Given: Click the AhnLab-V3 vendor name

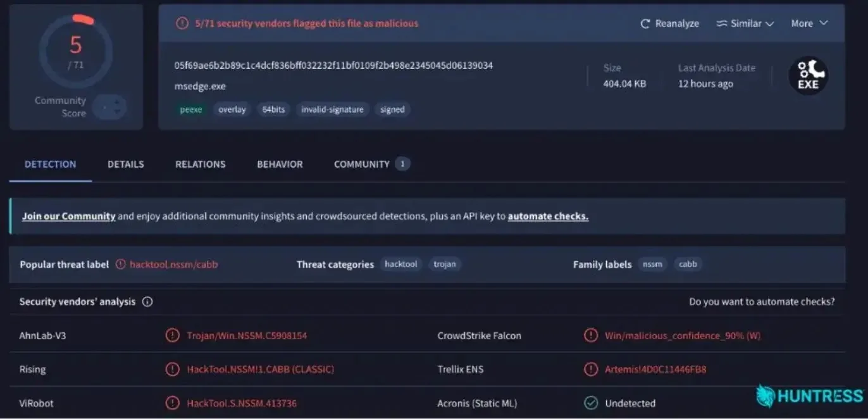Looking at the screenshot, I should pyautogui.click(x=42, y=335).
